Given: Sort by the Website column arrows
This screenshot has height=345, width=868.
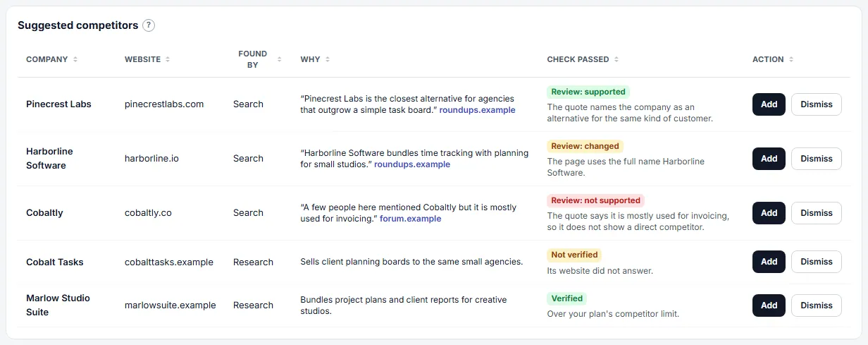Looking at the screenshot, I should click(168, 59).
